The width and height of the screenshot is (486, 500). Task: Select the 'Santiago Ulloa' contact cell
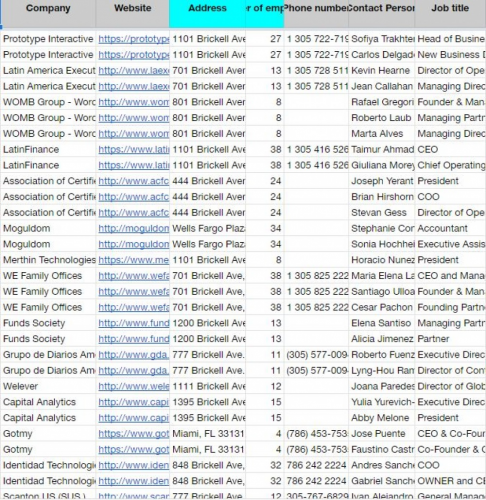(382, 292)
